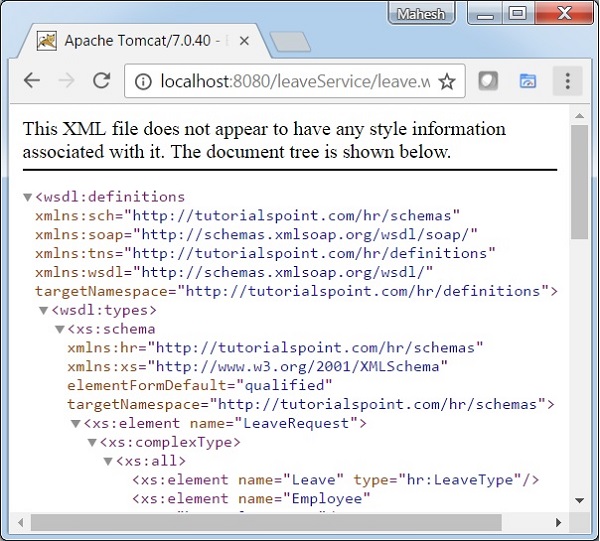Collapse the xs:all node
The height and width of the screenshot is (541, 600).
(108, 461)
